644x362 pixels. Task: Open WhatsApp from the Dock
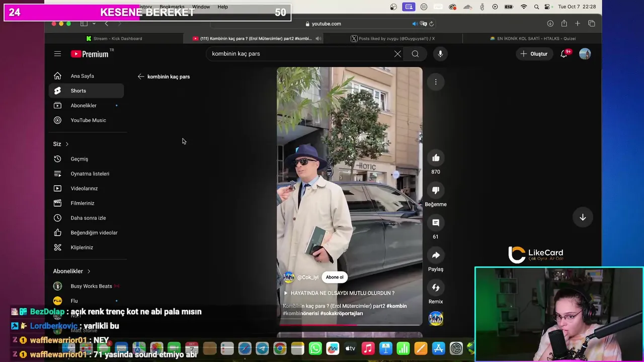pyautogui.click(x=315, y=348)
